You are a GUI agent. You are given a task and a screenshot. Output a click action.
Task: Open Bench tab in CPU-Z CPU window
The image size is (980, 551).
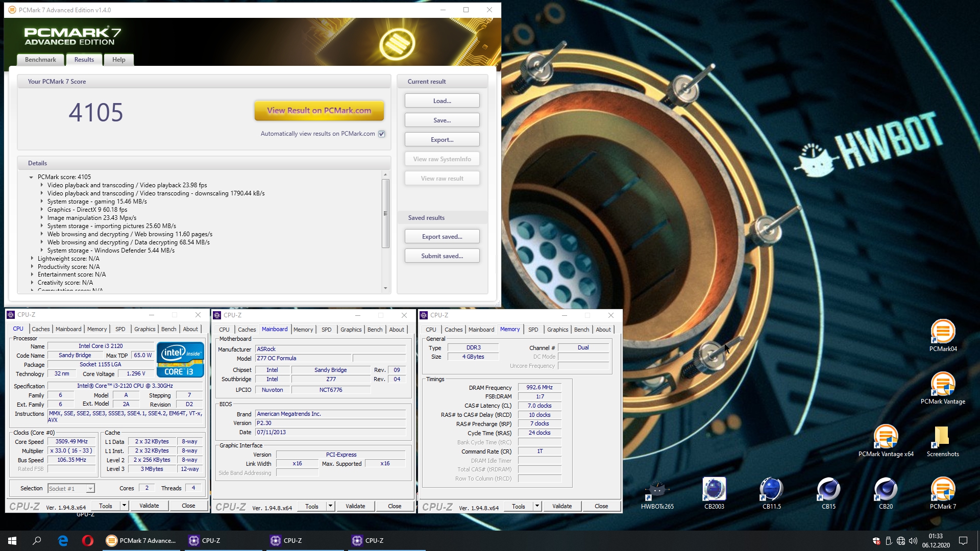click(x=169, y=329)
